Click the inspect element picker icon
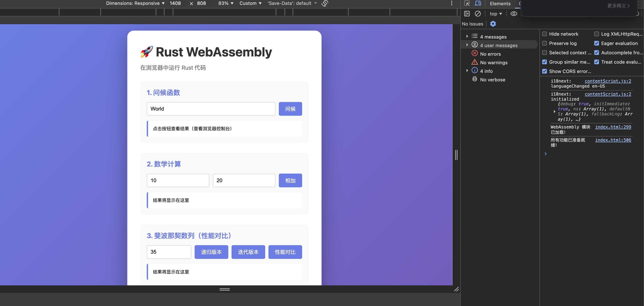 coord(467,4)
